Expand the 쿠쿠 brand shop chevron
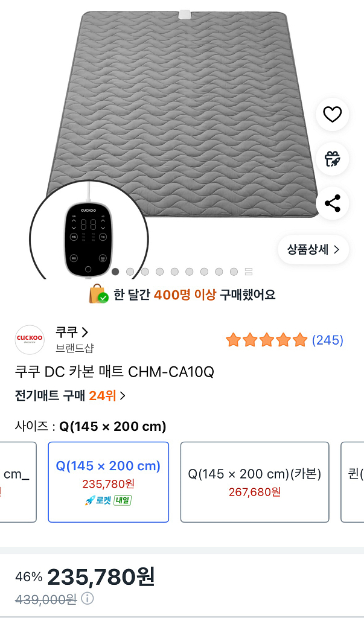This screenshot has height=618, width=364. coord(85,331)
